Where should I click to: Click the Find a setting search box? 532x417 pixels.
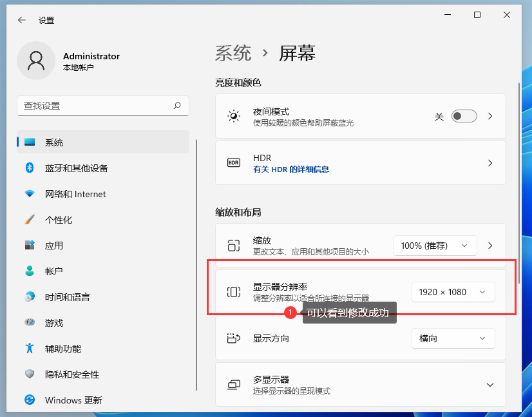click(97, 106)
